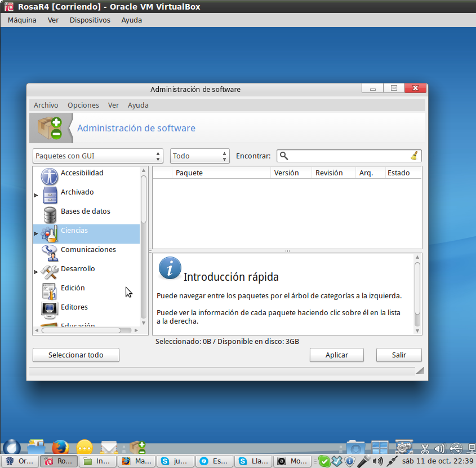Click the Archivado file cabinet icon
This screenshot has width=476, height=468.
coord(50,195)
